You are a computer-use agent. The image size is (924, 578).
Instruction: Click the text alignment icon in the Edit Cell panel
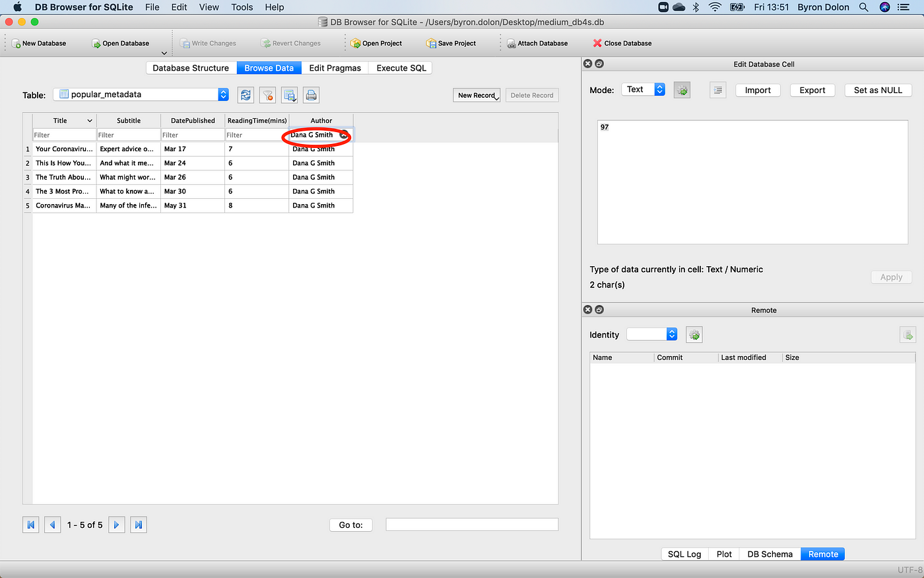[x=718, y=90]
